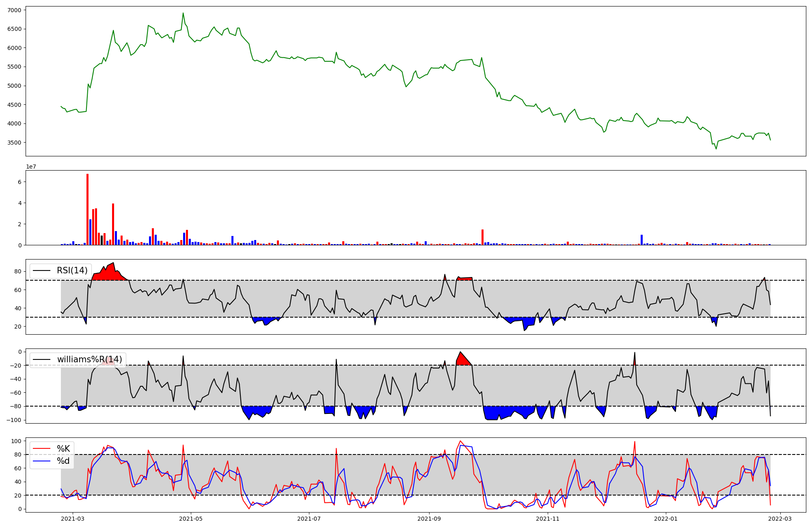
Task: Click the 2021-05 x-axis date label
Action: (191, 519)
